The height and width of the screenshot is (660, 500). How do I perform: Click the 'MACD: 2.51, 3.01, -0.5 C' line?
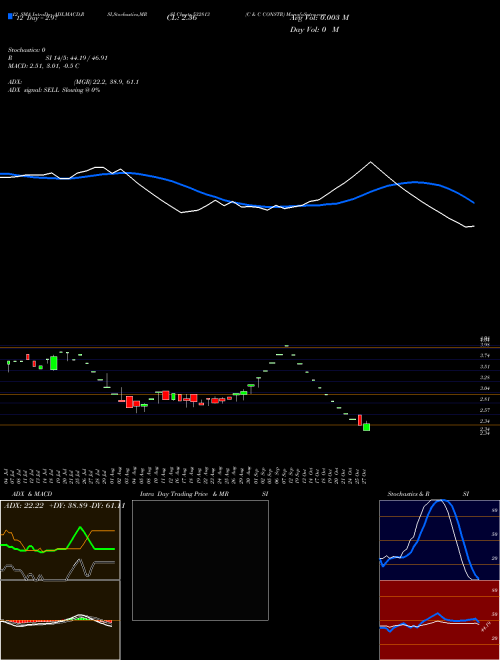click(44, 66)
